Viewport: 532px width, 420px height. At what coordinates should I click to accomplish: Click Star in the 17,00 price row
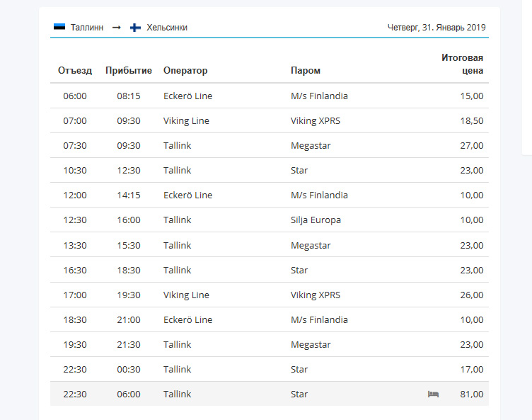click(299, 370)
